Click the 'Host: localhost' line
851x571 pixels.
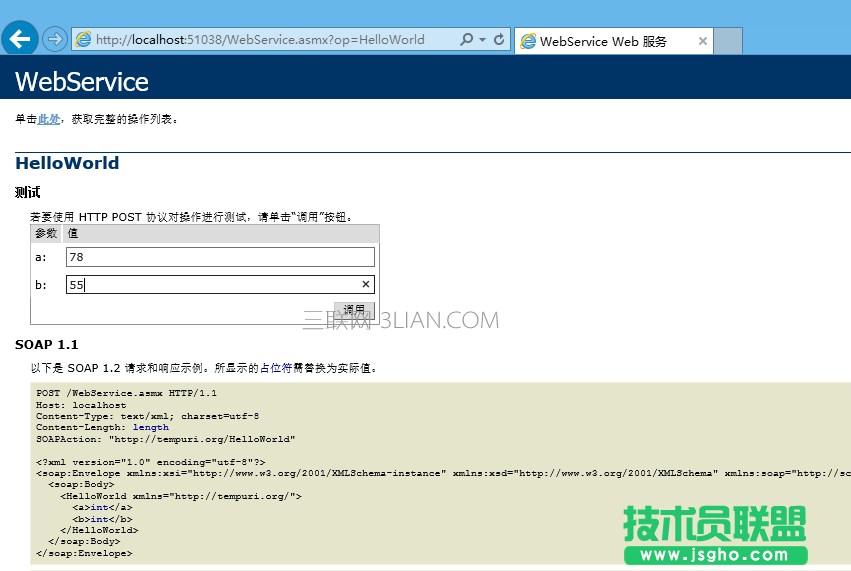tap(81, 405)
